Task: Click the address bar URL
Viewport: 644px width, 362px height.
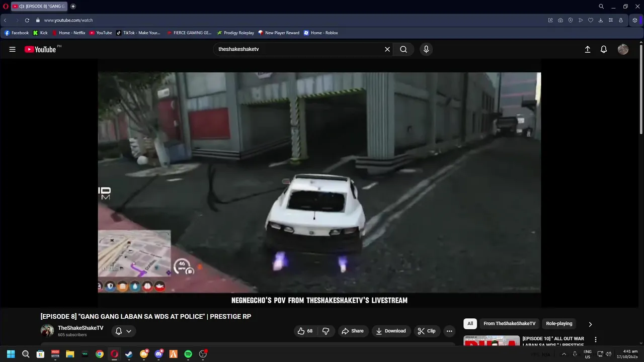Action: 68,20
